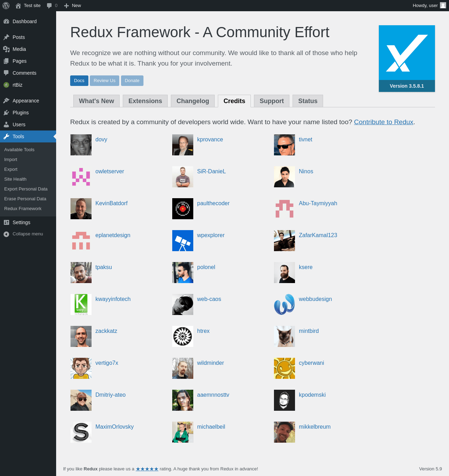Click MaximOrlovsky's S logo avatar
The height and width of the screenshot is (476, 449).
[81, 432]
